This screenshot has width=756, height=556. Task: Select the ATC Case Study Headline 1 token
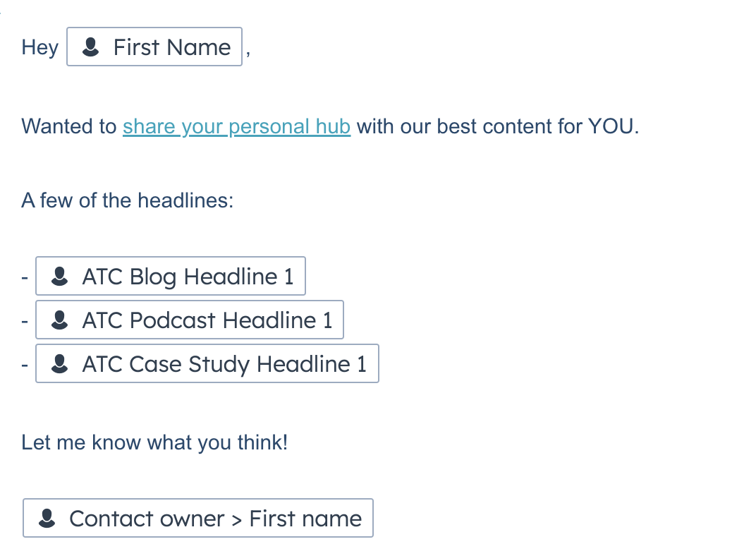[207, 363]
